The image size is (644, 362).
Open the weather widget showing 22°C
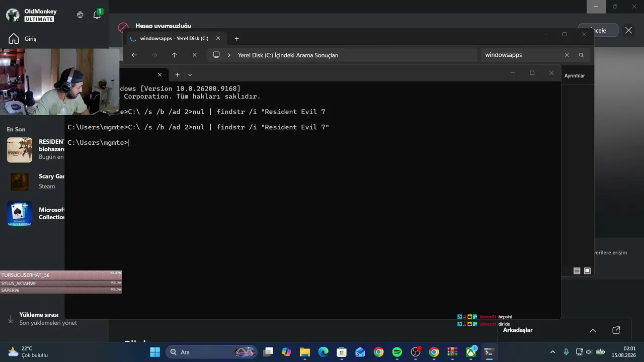(28, 352)
